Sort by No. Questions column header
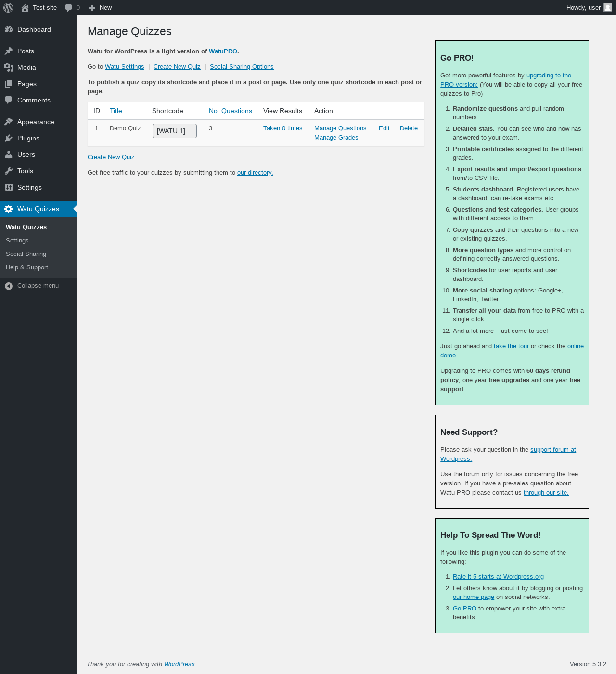 pyautogui.click(x=231, y=111)
